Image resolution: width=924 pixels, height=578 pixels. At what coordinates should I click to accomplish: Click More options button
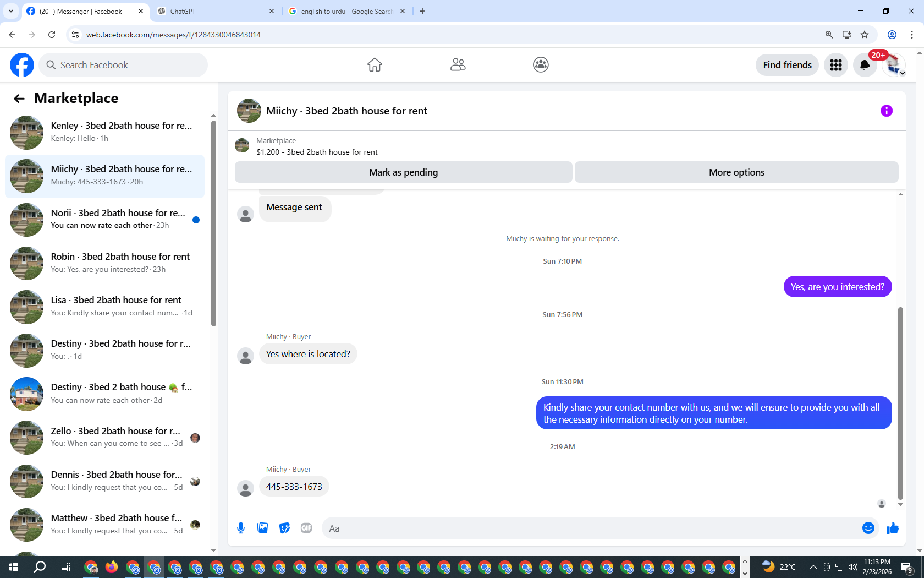click(736, 172)
